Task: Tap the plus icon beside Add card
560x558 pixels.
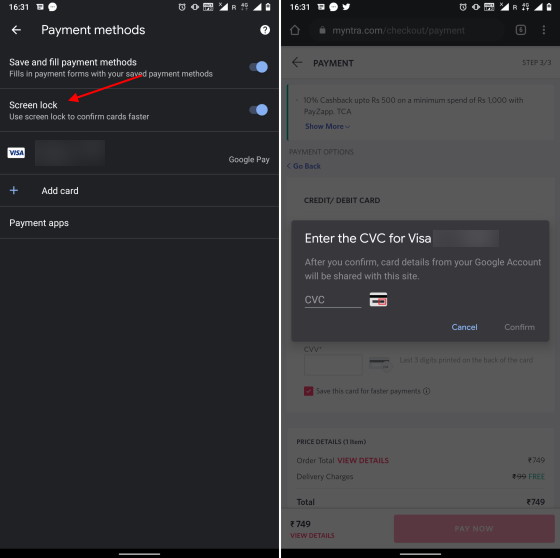Action: tap(14, 190)
